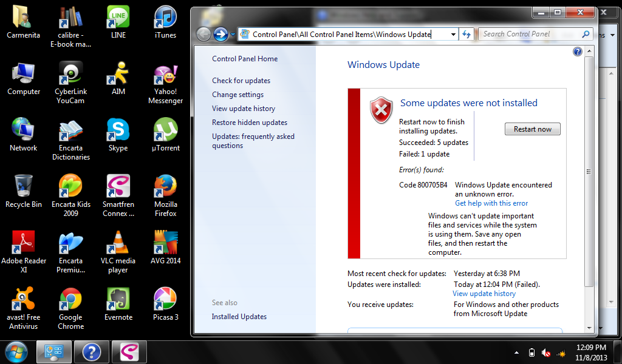The height and width of the screenshot is (364, 622).
Task: Select the Yahoo! Messenger icon
Action: (x=165, y=83)
